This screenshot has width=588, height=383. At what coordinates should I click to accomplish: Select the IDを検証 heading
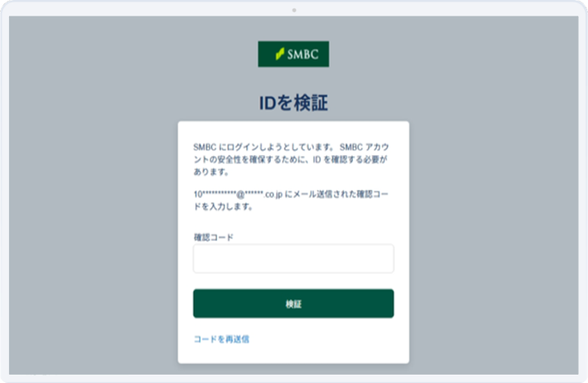tap(293, 103)
